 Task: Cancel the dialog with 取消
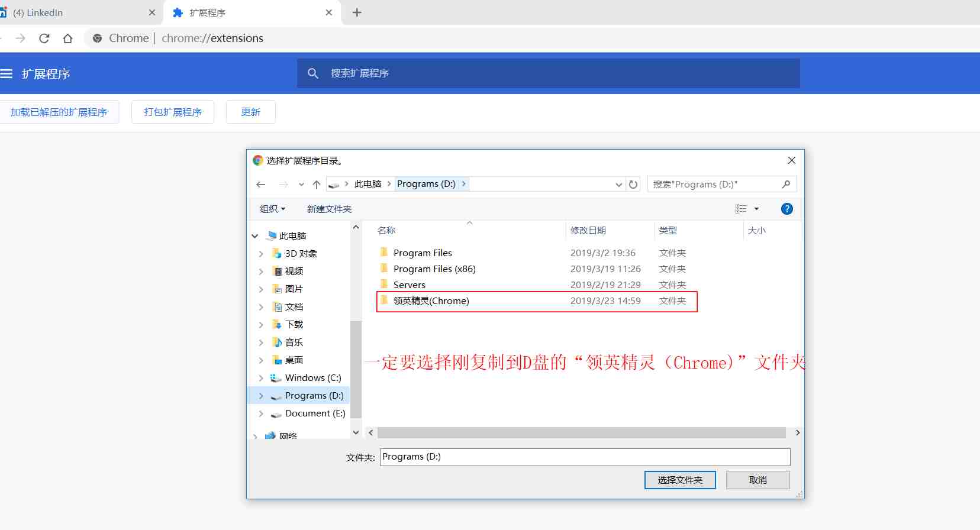[x=758, y=480]
